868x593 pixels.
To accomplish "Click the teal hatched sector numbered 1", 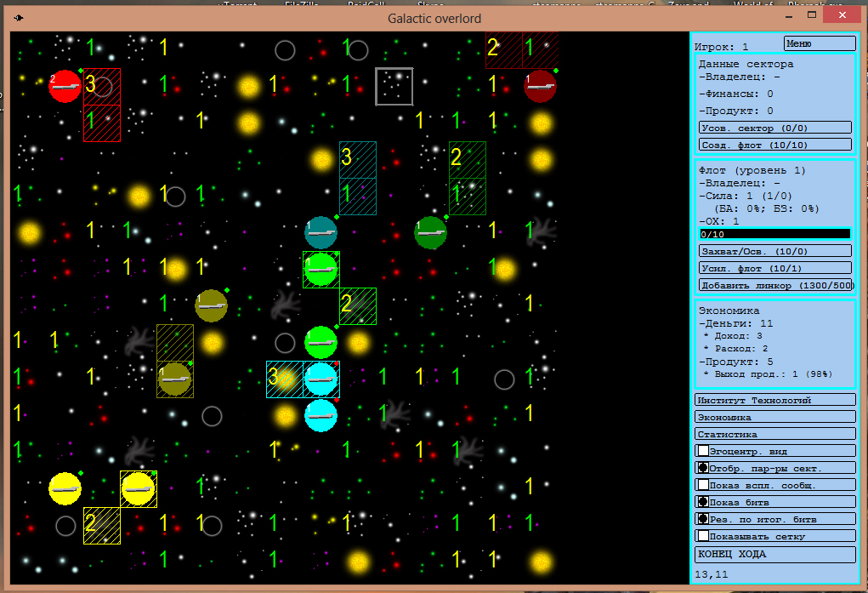I will click(358, 197).
